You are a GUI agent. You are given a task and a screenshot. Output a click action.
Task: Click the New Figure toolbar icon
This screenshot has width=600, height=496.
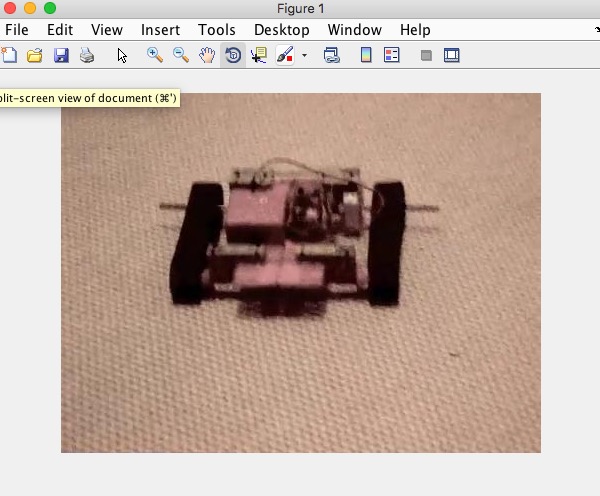(x=9, y=55)
